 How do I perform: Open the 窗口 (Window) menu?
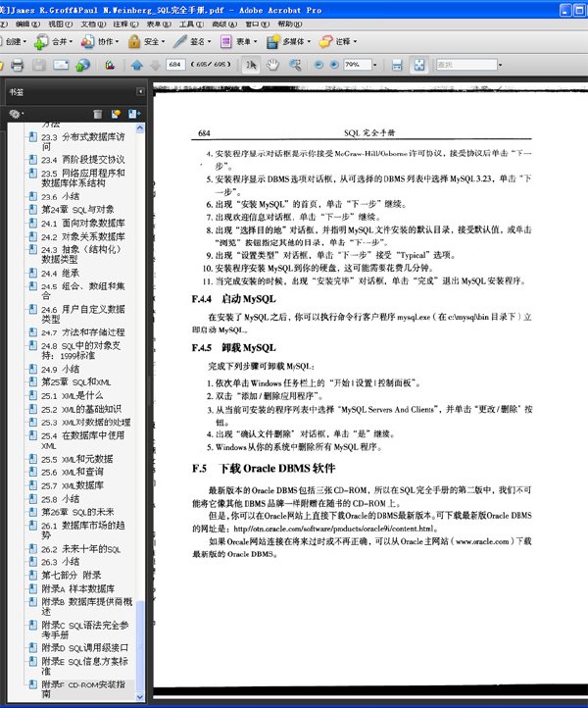tap(257, 24)
